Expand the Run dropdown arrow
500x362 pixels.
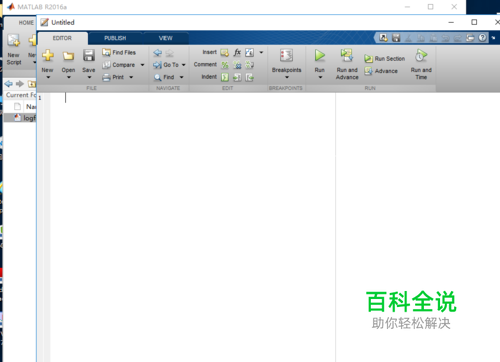(320, 77)
